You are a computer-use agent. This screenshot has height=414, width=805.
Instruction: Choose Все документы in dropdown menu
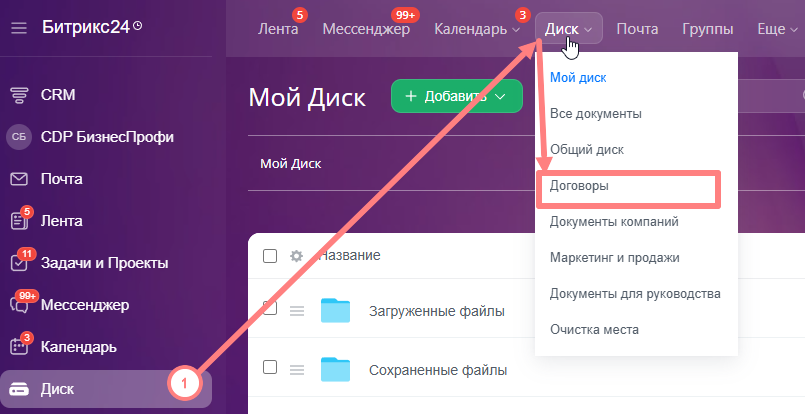(x=596, y=114)
